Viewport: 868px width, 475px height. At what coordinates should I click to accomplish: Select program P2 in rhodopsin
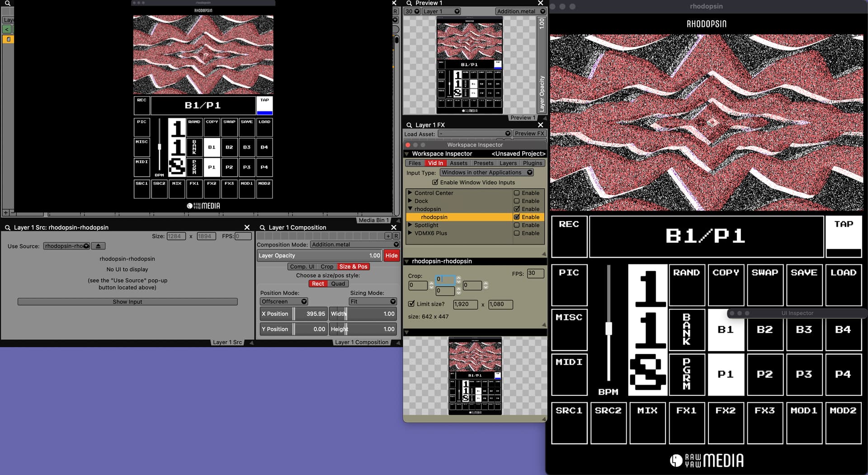[x=765, y=375]
